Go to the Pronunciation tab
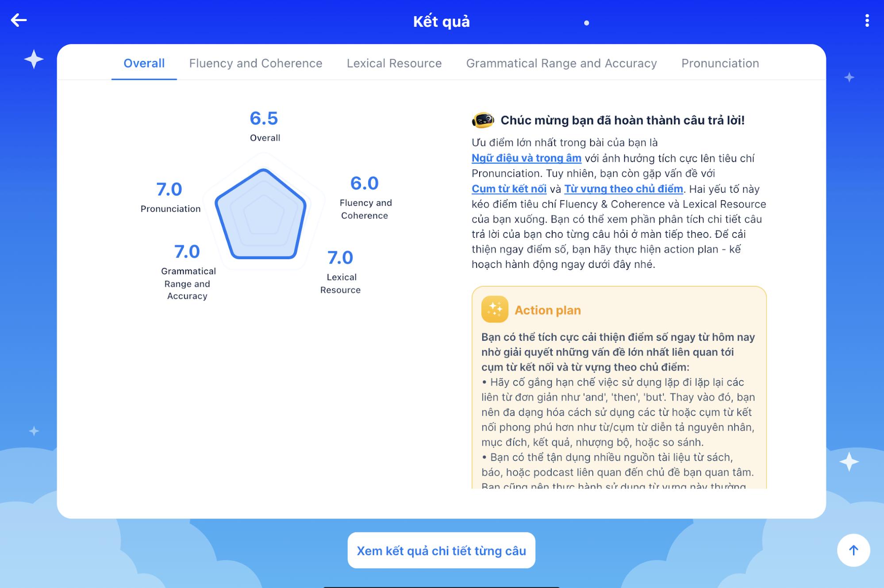This screenshot has width=884, height=588. 720,63
